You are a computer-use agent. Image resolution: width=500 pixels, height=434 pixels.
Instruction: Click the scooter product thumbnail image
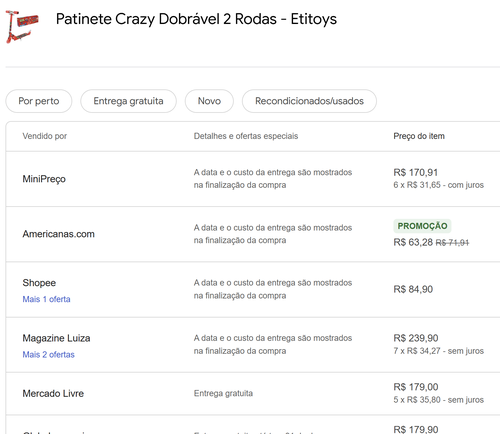tap(22, 27)
